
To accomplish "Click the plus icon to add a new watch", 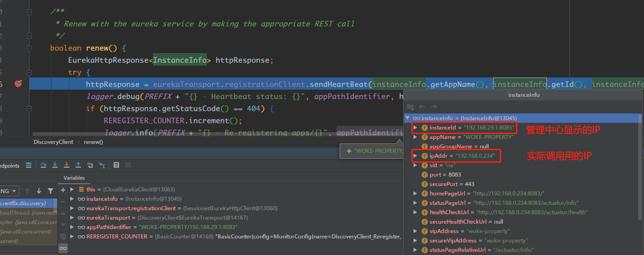I will [x=63, y=190].
